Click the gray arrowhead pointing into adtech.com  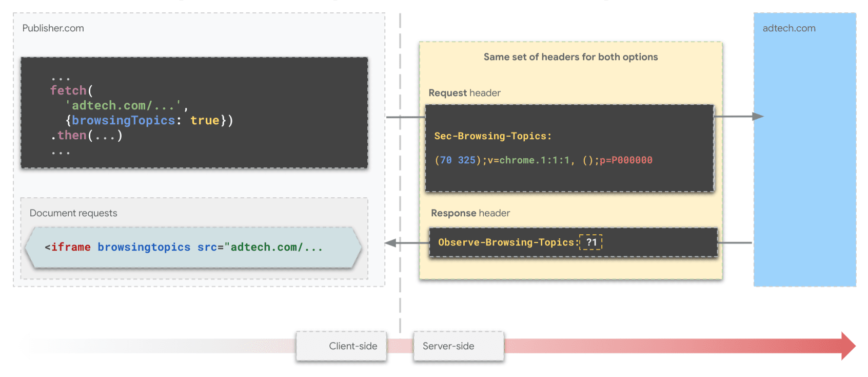[758, 117]
